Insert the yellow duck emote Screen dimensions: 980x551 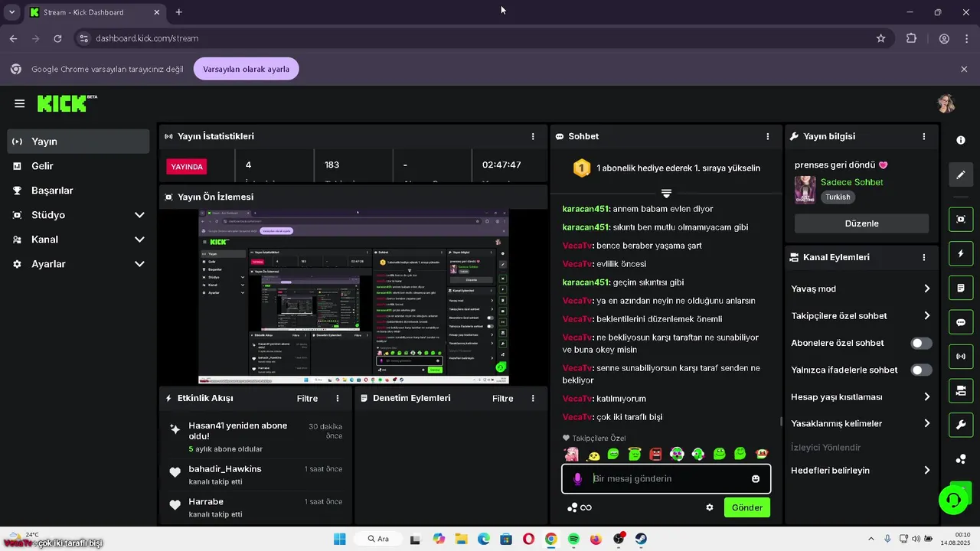[593, 455]
